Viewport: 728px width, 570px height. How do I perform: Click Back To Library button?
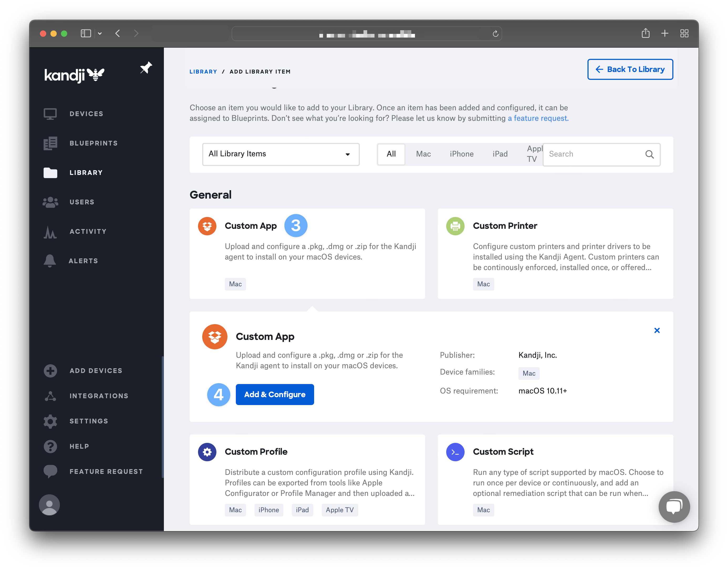click(630, 69)
